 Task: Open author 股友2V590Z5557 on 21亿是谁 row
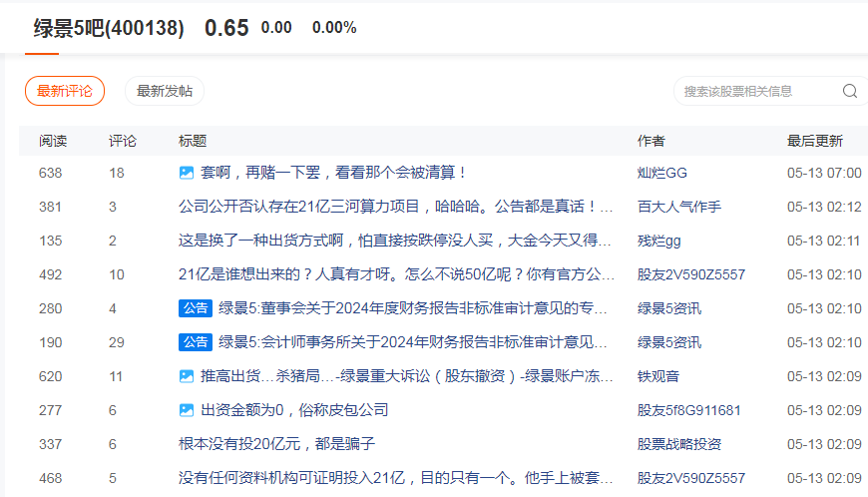click(x=691, y=274)
